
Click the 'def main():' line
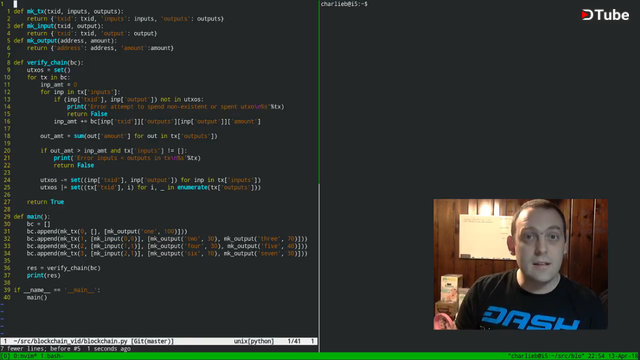click(x=32, y=217)
